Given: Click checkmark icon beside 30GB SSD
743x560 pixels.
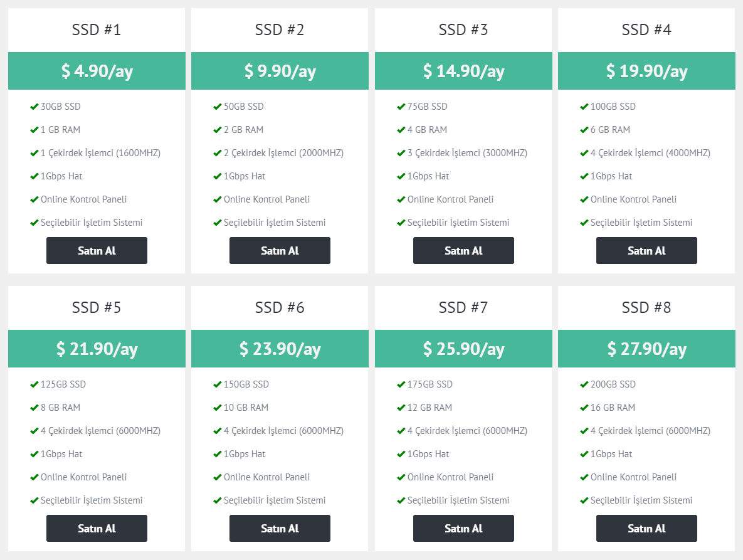Looking at the screenshot, I should (34, 107).
